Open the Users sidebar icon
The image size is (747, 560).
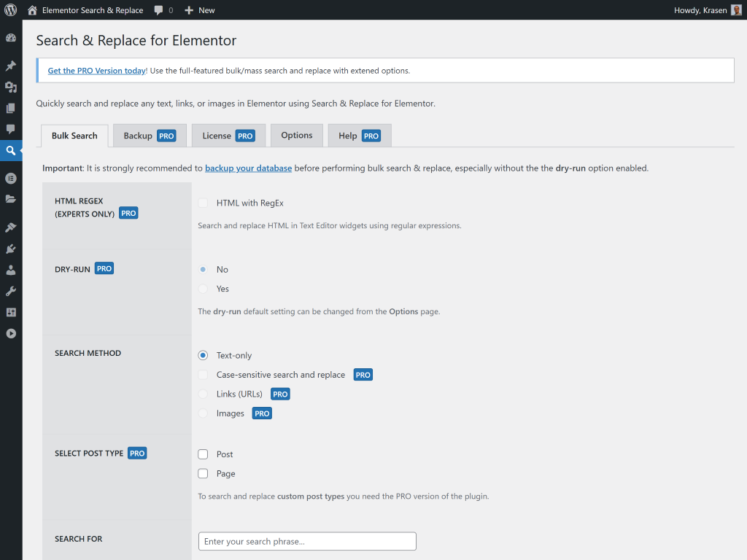11,270
